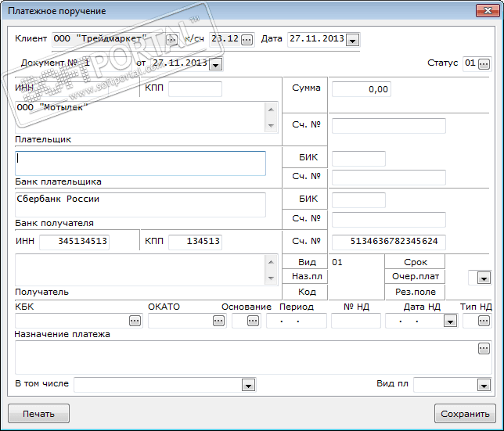Open the Очер.плат dropdown arrow
This screenshot has width=504, height=431.
(x=483, y=278)
